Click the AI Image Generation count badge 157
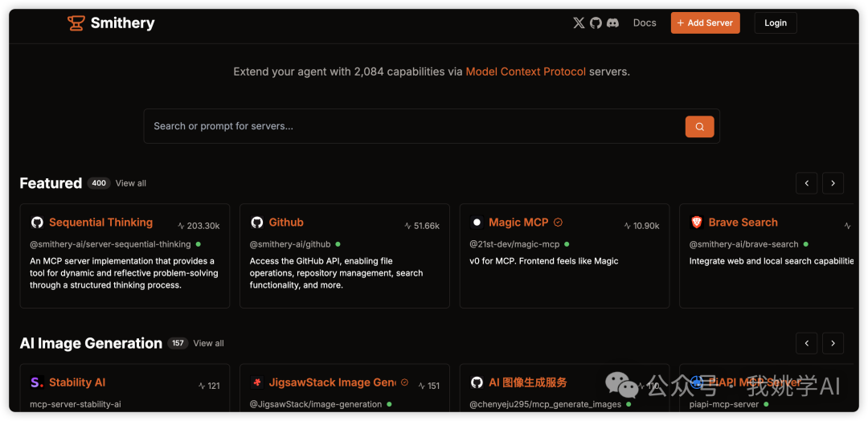The image size is (868, 421). click(178, 343)
